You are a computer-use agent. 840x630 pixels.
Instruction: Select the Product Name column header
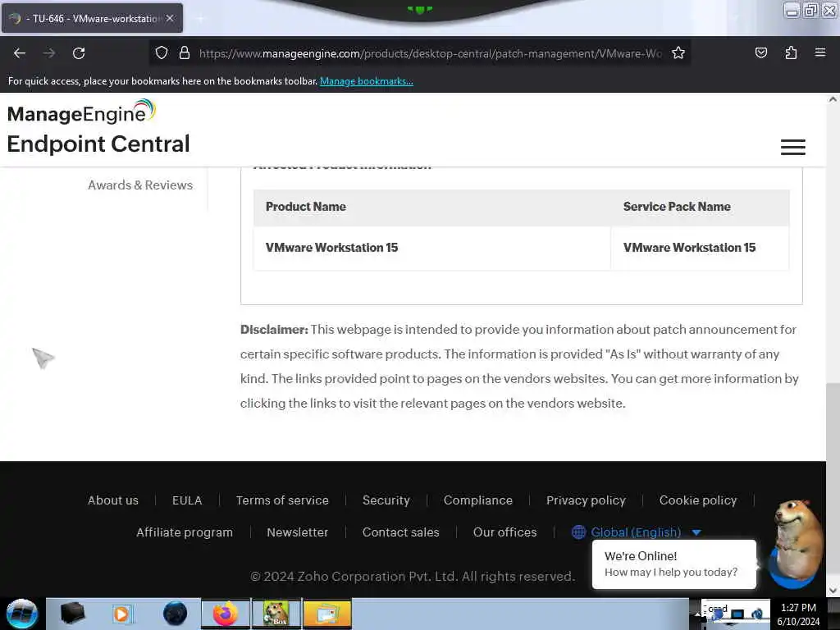305,207
